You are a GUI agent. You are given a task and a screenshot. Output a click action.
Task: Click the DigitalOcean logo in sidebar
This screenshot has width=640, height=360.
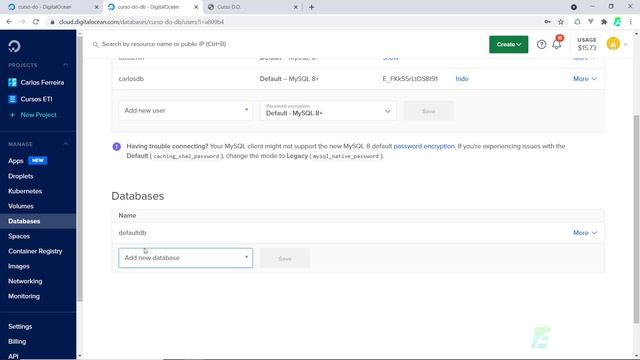pos(14,46)
